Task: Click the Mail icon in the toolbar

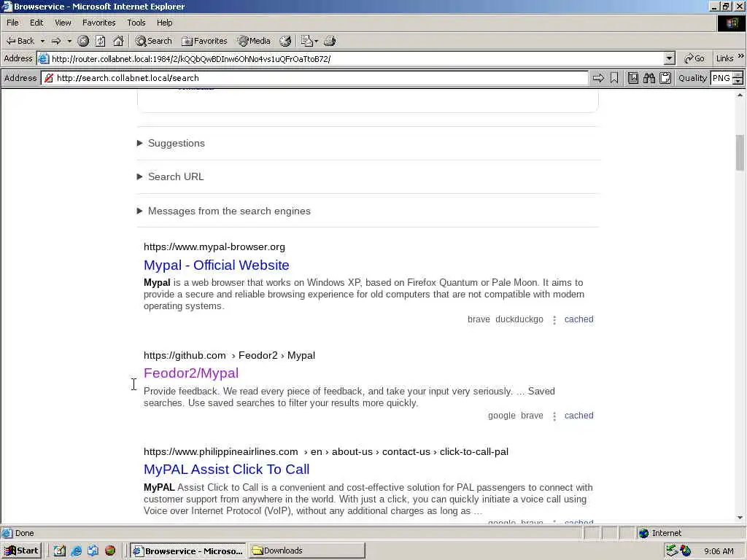Action: 307,41
